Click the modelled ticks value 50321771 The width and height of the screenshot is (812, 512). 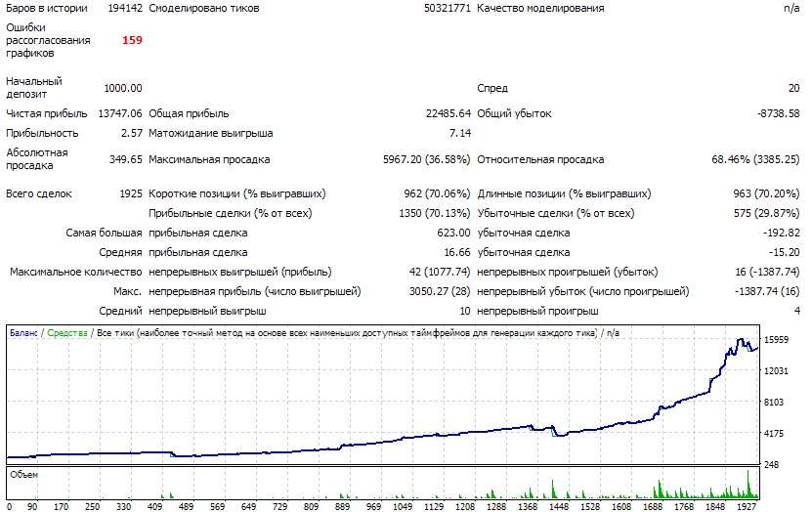[x=448, y=8]
